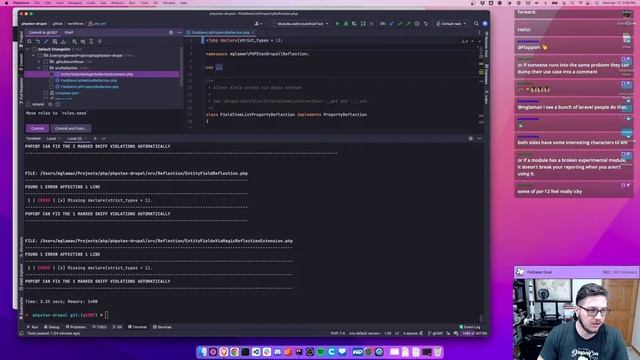Add a new terminal tab
This screenshot has width=640, height=360.
pos(95,139)
